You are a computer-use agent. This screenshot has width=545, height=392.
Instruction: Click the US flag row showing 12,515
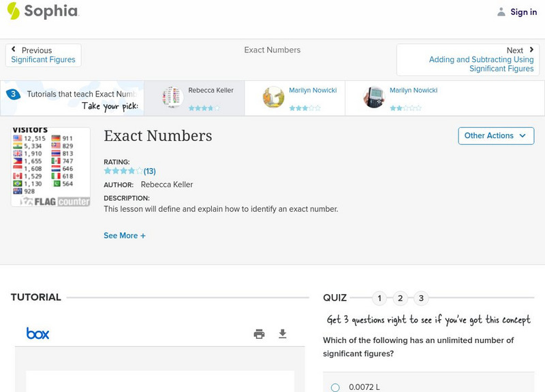[29, 138]
